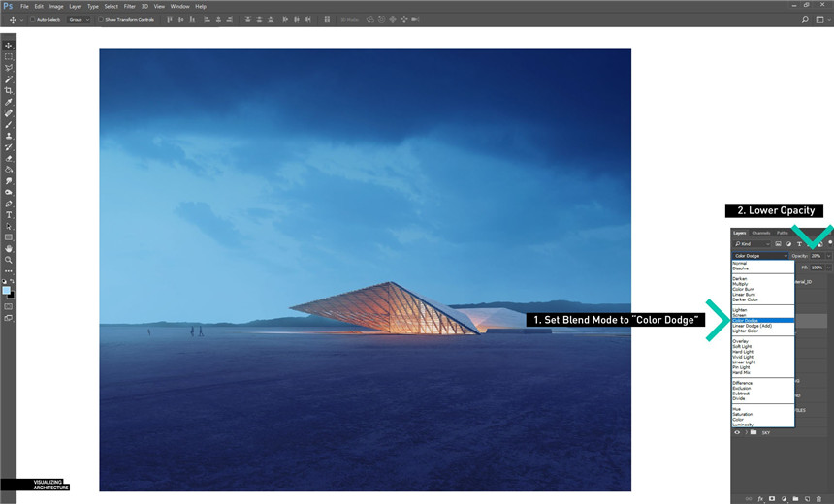Switch to the Channels tab
Screen dimensions: 834x504
coord(761,233)
